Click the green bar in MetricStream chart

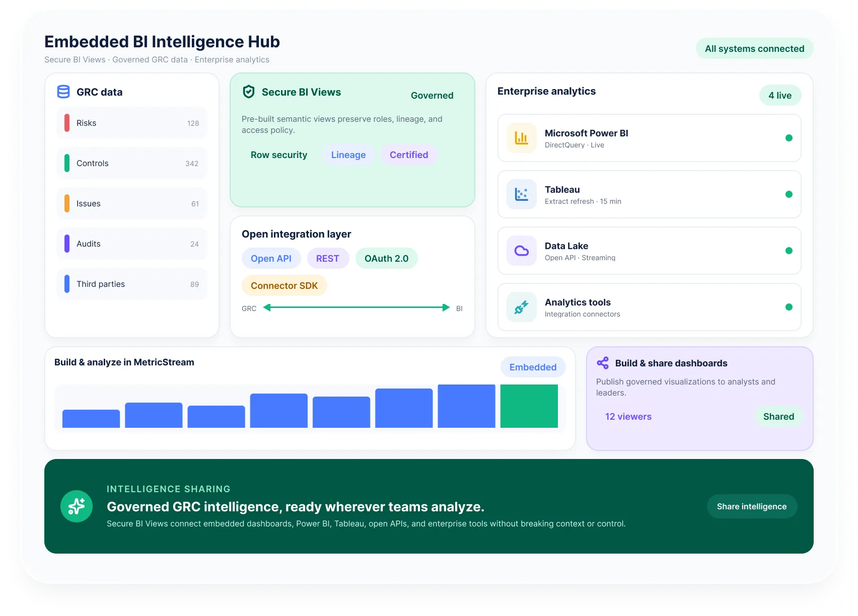pyautogui.click(x=529, y=406)
